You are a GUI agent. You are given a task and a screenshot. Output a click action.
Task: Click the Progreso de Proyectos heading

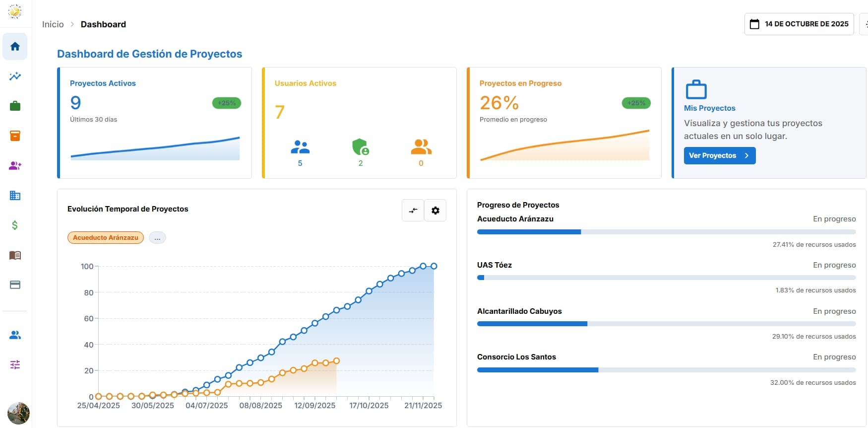[x=518, y=205]
